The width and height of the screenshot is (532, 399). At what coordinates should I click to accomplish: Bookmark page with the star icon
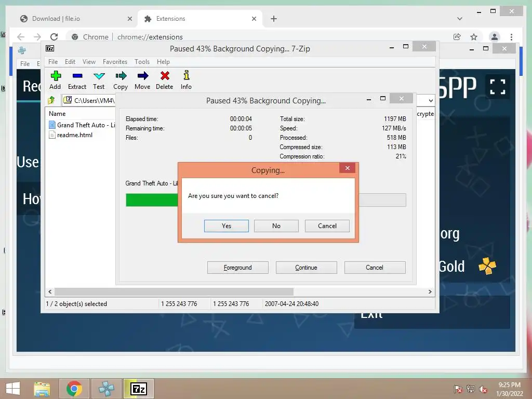[474, 37]
